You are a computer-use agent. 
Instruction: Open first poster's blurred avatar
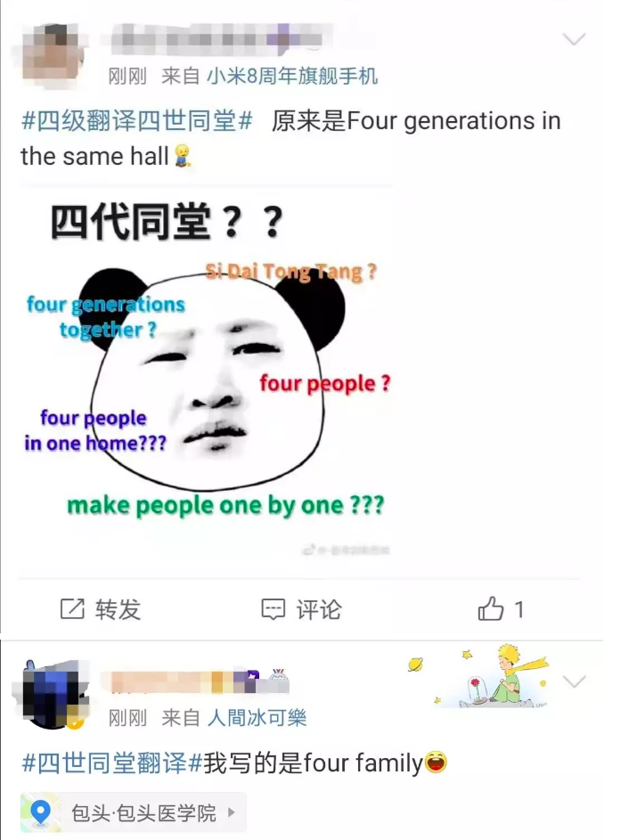click(x=53, y=53)
